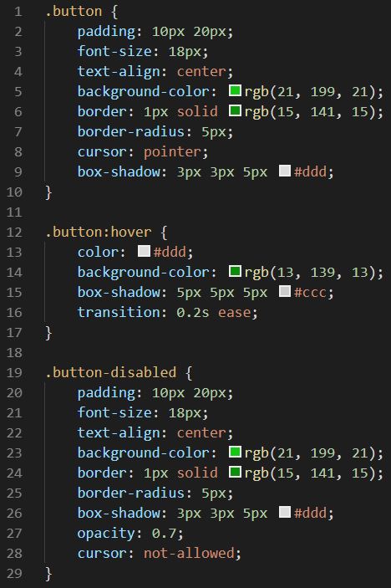The width and height of the screenshot is (391, 588).
Task: Click 'box-shadow' on line 26
Action: (119, 513)
